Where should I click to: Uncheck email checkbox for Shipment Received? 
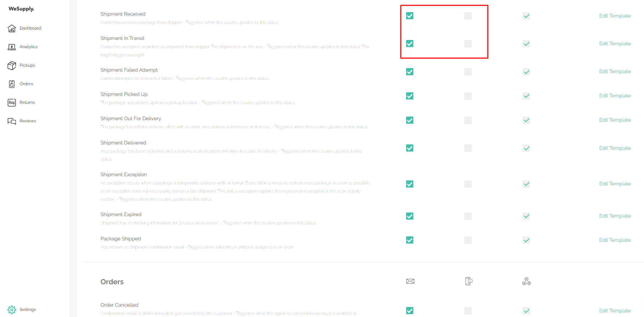pos(410,16)
